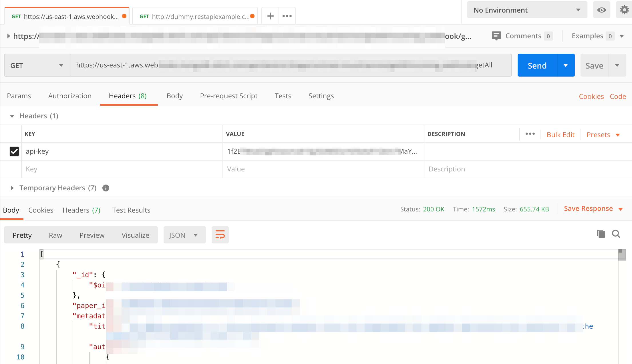Open the No Environment dropdown
Screen dimensions: 632x364
(527, 10)
